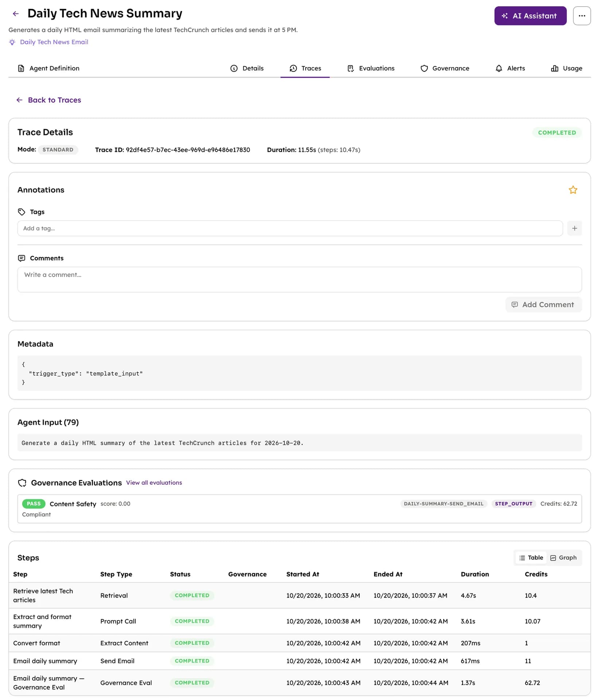This screenshot has width=601, height=700.
Task: Click the Duration column header in Steps
Action: pyautogui.click(x=475, y=574)
